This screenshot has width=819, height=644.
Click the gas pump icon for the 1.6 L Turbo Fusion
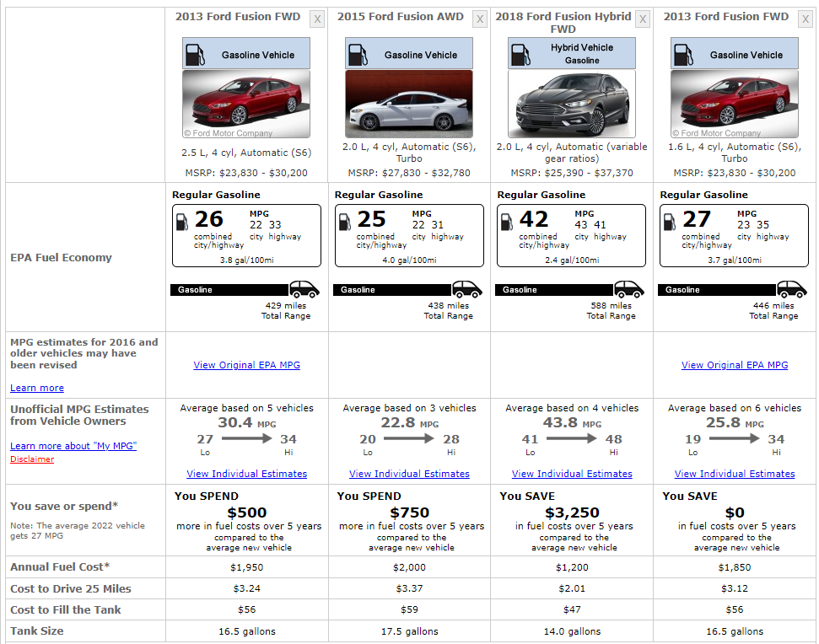pyautogui.click(x=684, y=55)
